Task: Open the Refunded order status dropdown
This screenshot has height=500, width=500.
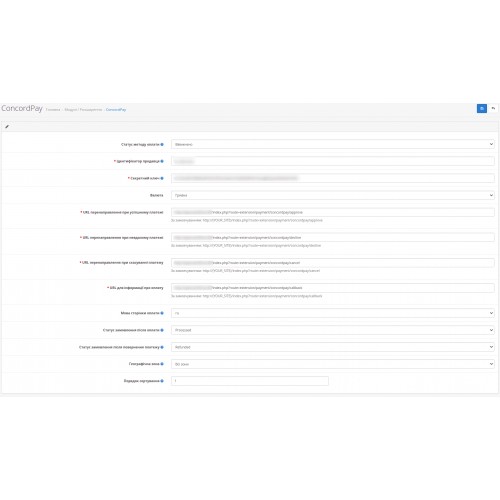Action: coord(333,347)
